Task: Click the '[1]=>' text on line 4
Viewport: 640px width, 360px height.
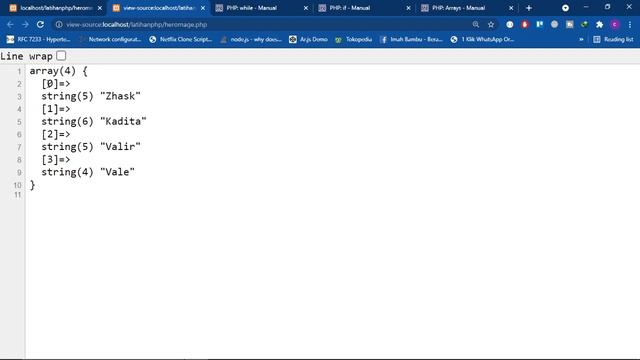Action: click(x=56, y=109)
